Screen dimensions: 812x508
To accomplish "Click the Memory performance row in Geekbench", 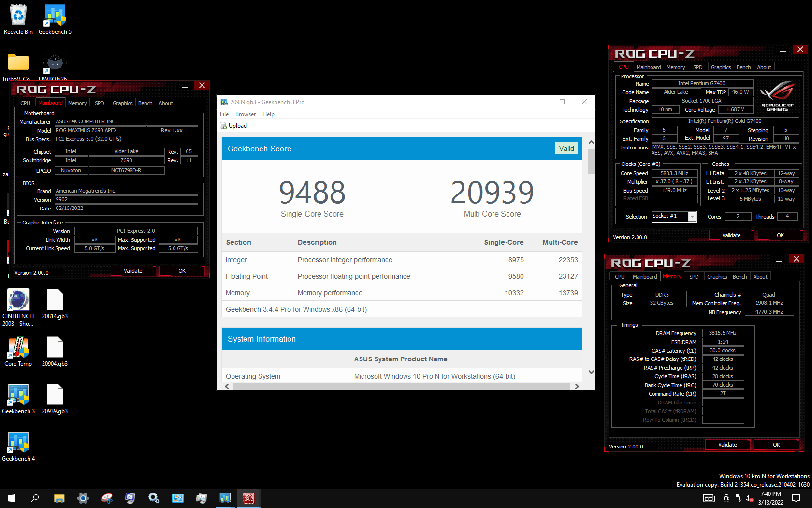I will click(x=402, y=293).
